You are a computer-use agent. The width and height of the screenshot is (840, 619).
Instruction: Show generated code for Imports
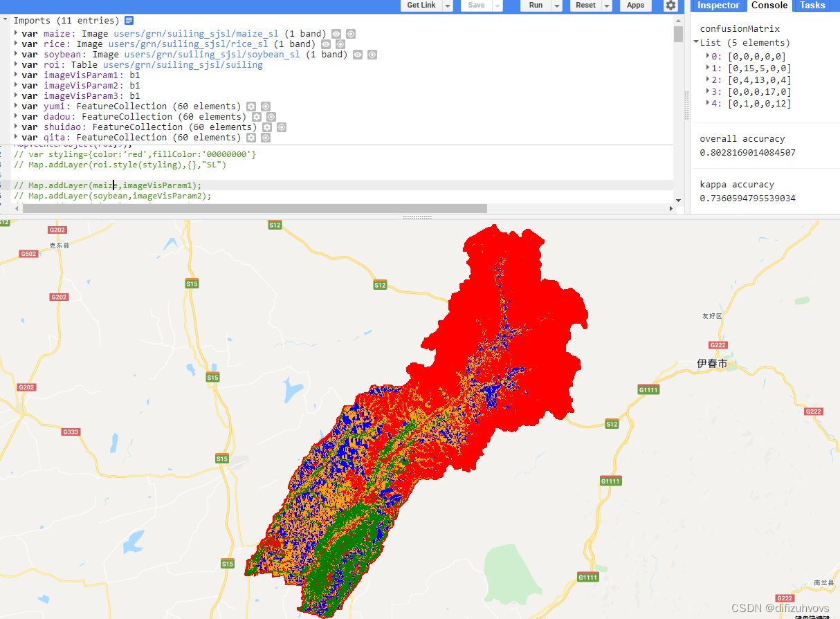coord(129,21)
